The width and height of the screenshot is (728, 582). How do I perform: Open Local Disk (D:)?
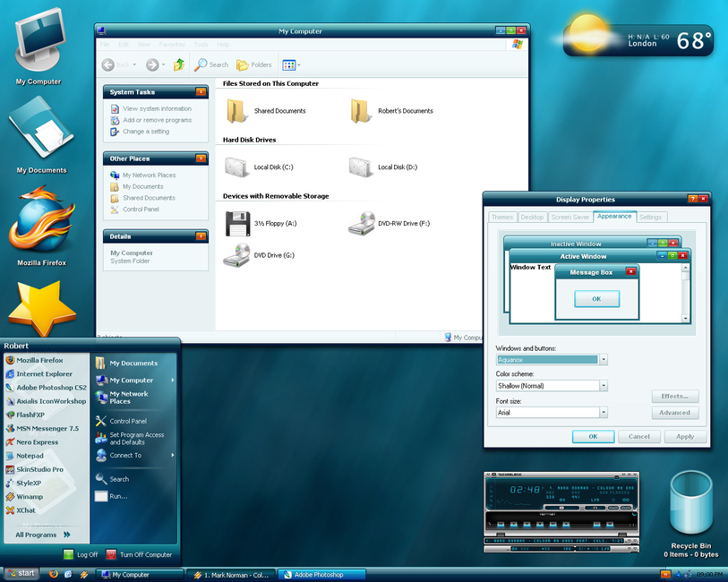[x=383, y=167]
